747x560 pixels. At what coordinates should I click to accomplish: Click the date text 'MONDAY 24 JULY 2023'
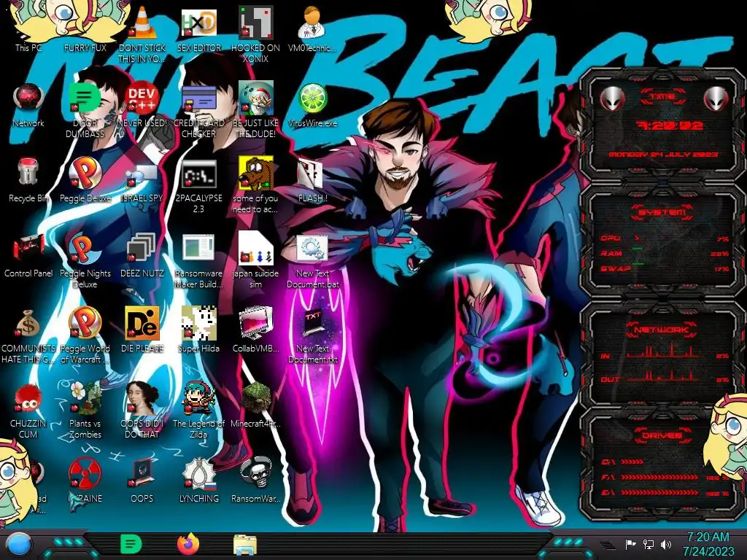[x=663, y=155]
